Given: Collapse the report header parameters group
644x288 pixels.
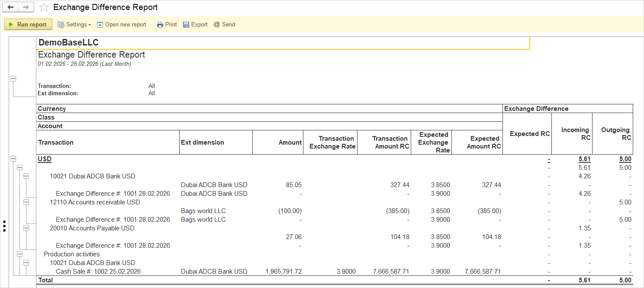Looking at the screenshot, I should (13, 78).
